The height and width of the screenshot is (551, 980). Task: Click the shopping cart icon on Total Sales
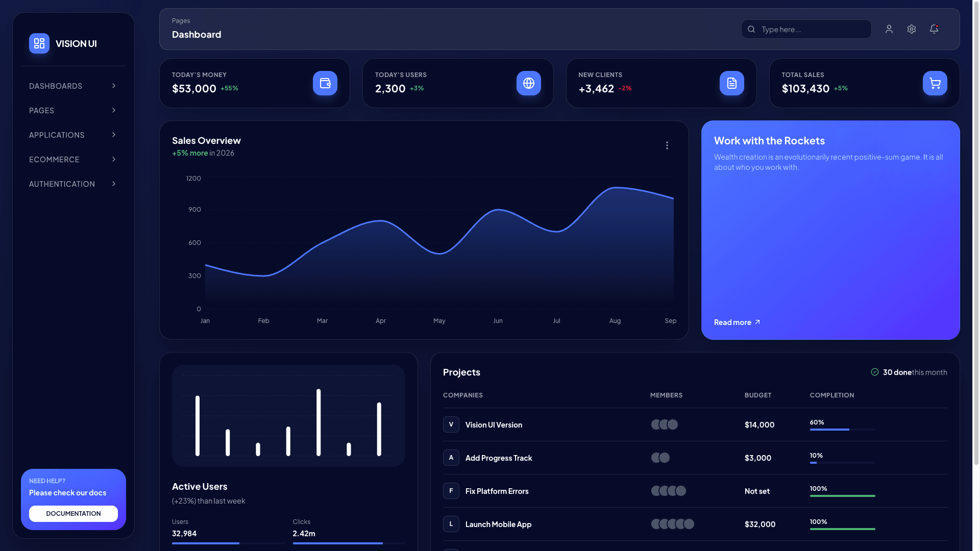934,83
